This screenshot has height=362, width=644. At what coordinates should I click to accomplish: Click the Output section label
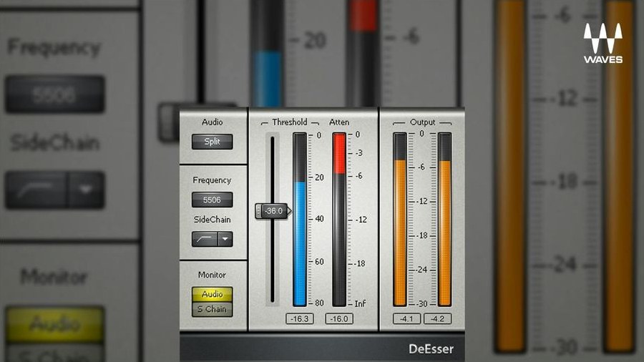pyautogui.click(x=422, y=122)
